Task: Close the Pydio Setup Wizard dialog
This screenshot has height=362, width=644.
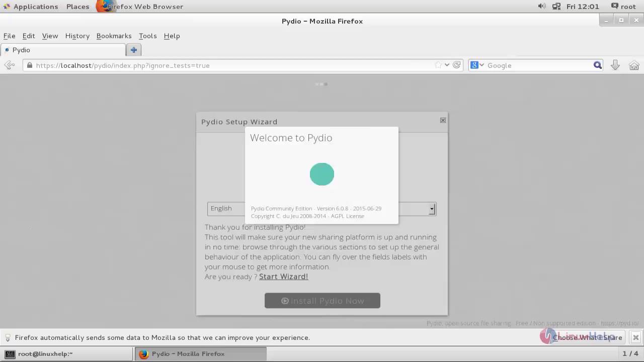Action: tap(443, 120)
